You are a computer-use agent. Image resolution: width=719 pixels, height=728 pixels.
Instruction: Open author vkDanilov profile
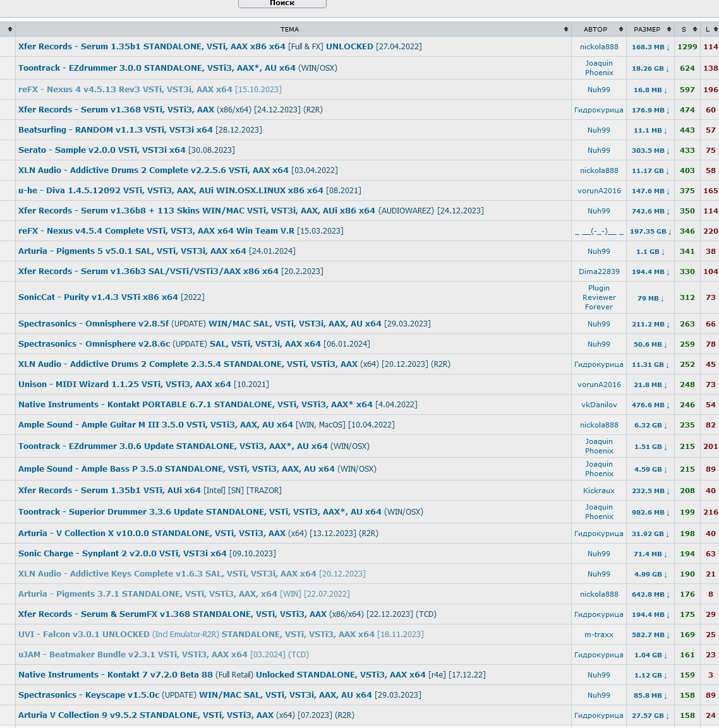tap(599, 405)
